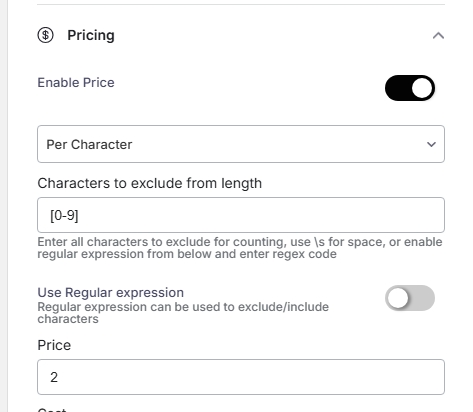
Task: Click the Pricing section heading text
Action: click(x=91, y=35)
